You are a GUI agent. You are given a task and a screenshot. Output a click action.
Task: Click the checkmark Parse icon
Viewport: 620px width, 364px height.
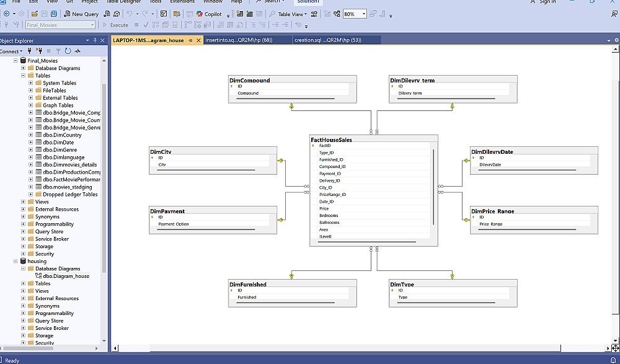[146, 25]
